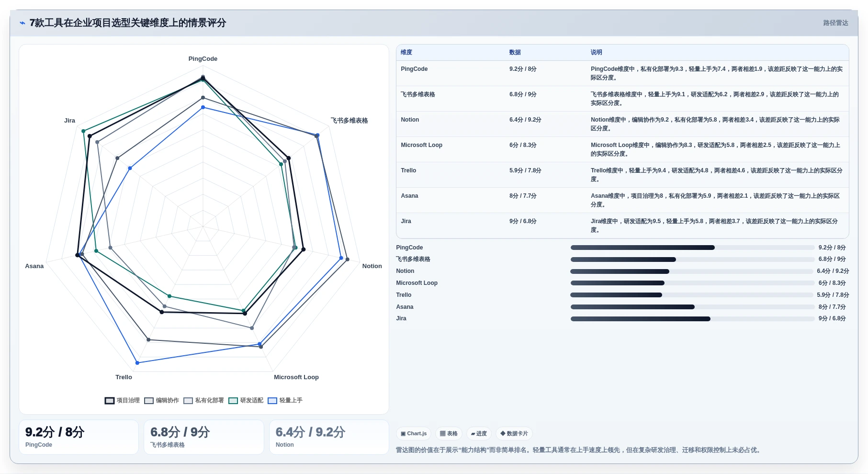Click the Notion radar axis label
Image resolution: width=868 pixels, height=474 pixels.
pos(372,266)
